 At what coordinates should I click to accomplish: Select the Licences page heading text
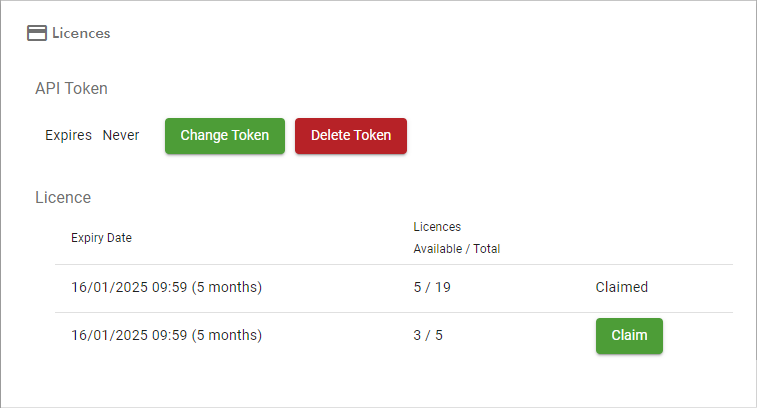click(x=81, y=33)
